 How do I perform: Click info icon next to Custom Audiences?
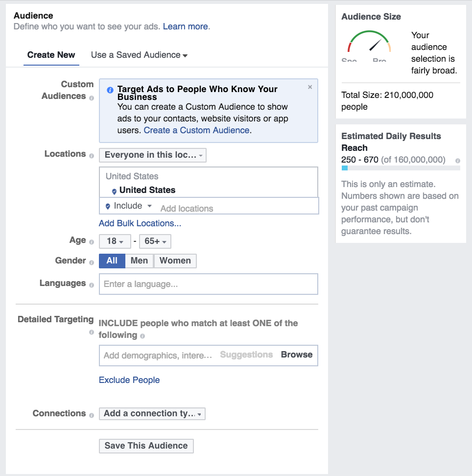(x=92, y=98)
